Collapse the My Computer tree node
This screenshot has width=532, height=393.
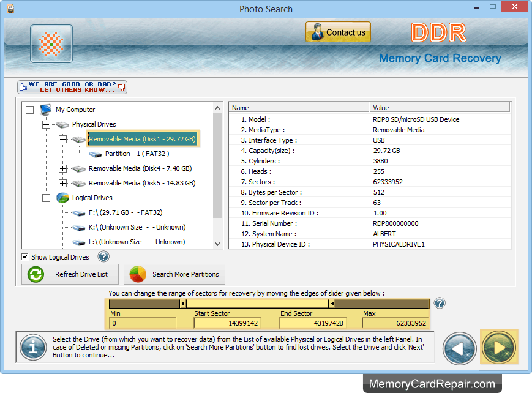[x=29, y=110]
